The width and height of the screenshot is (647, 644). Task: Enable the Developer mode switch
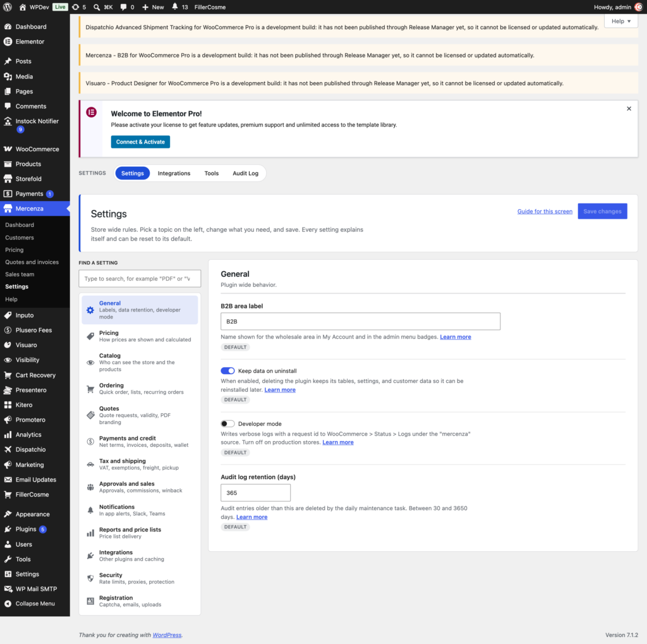pos(227,423)
